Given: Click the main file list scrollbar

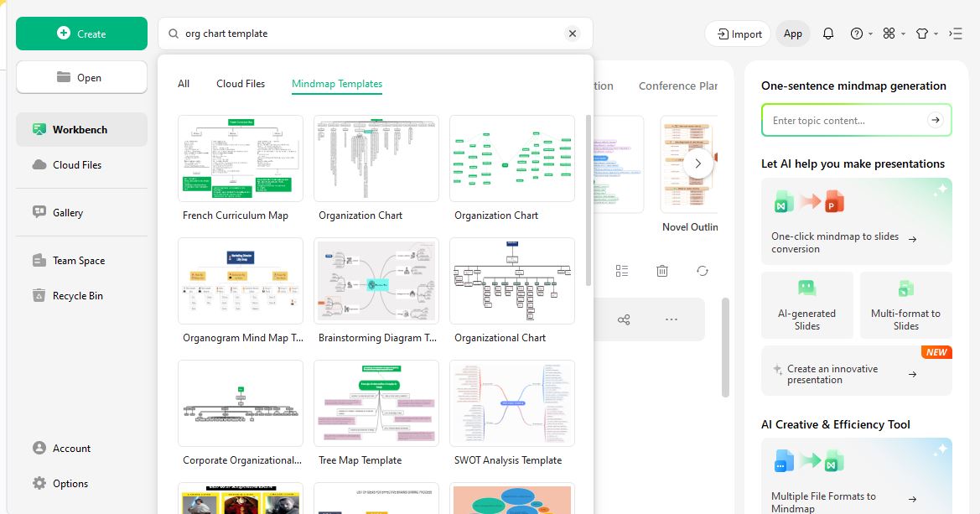Looking at the screenshot, I should pos(725,347).
